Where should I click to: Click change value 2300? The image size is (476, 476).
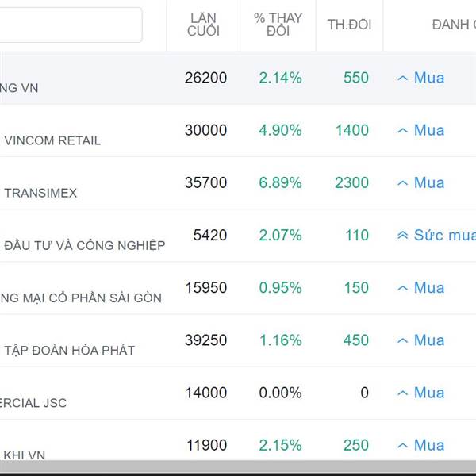point(351,182)
